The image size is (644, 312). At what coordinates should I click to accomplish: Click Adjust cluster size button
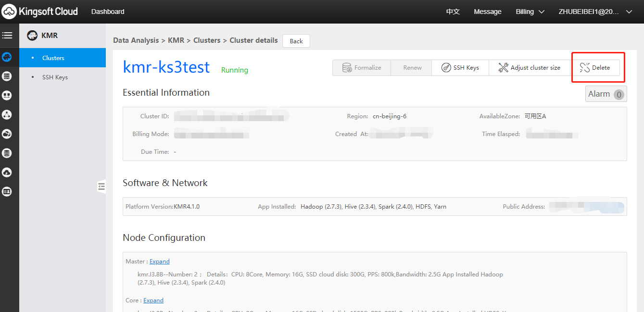tap(529, 68)
